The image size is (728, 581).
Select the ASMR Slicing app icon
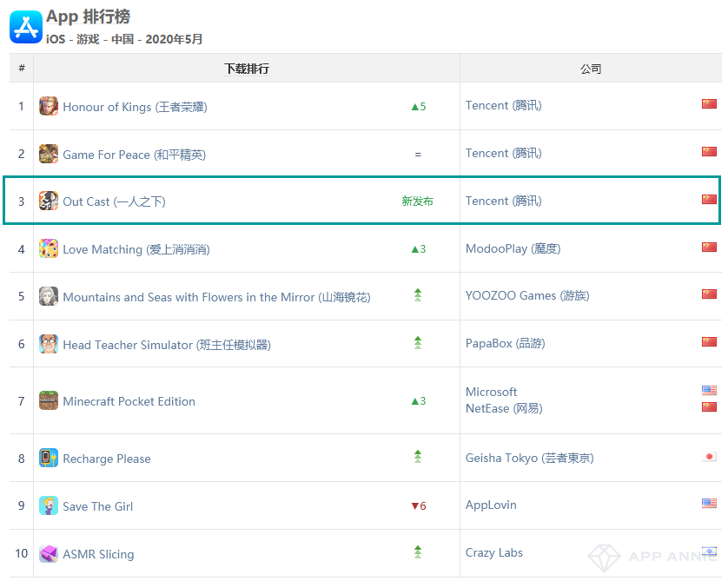49,553
